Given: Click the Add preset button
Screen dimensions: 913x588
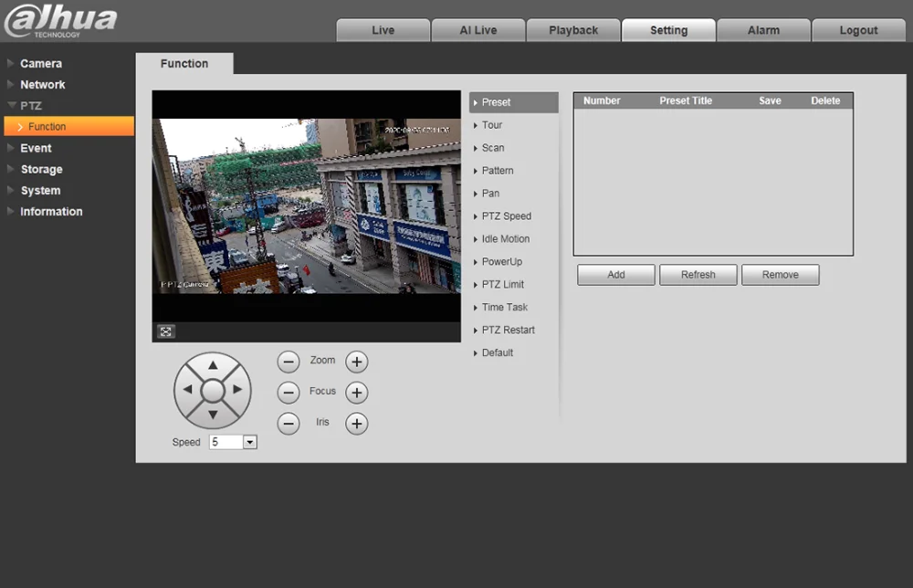Looking at the screenshot, I should click(616, 275).
